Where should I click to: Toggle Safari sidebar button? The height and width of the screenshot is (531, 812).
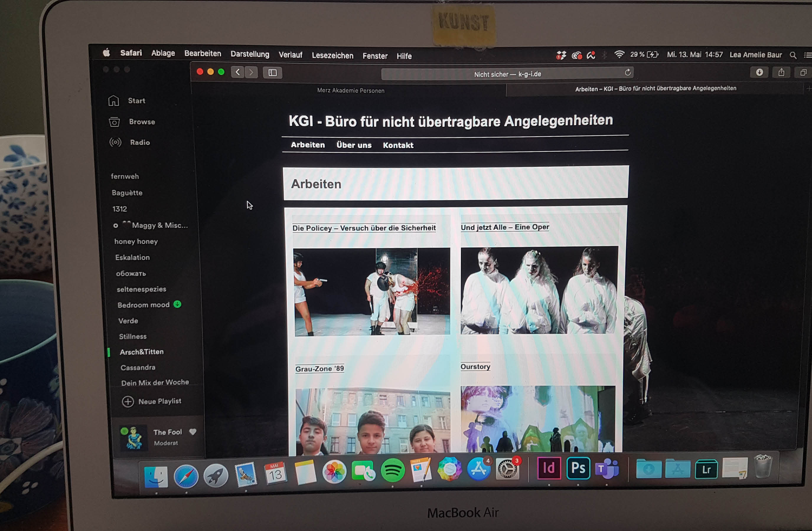272,73
